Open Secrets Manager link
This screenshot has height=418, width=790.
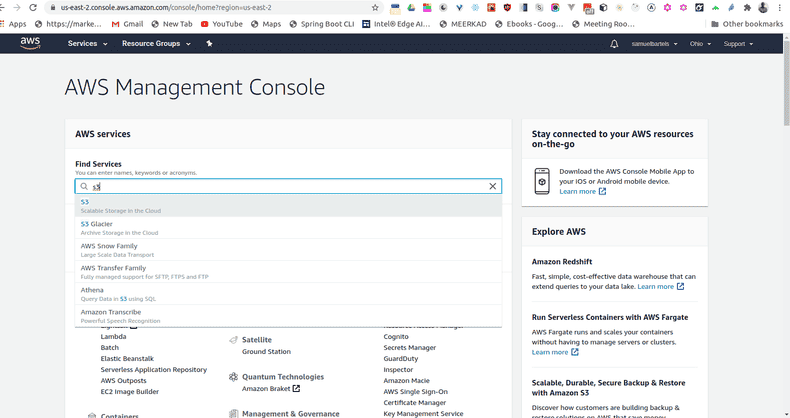click(410, 347)
